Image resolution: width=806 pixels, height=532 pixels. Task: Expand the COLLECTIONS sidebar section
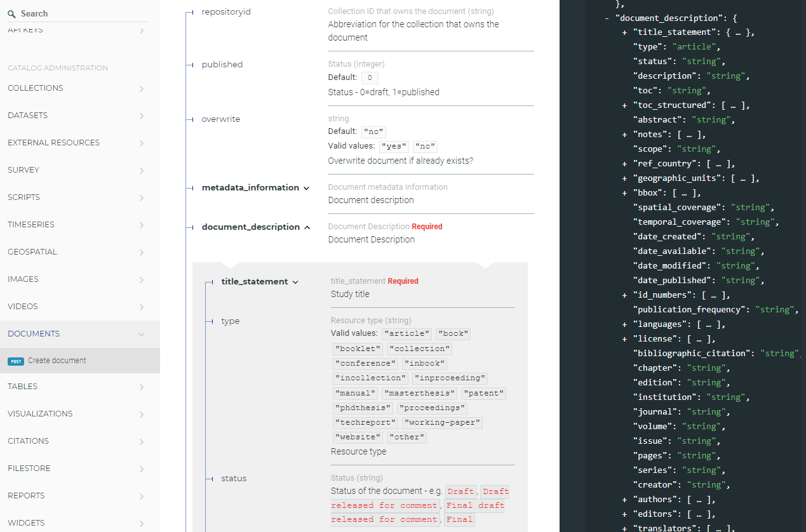(x=80, y=88)
